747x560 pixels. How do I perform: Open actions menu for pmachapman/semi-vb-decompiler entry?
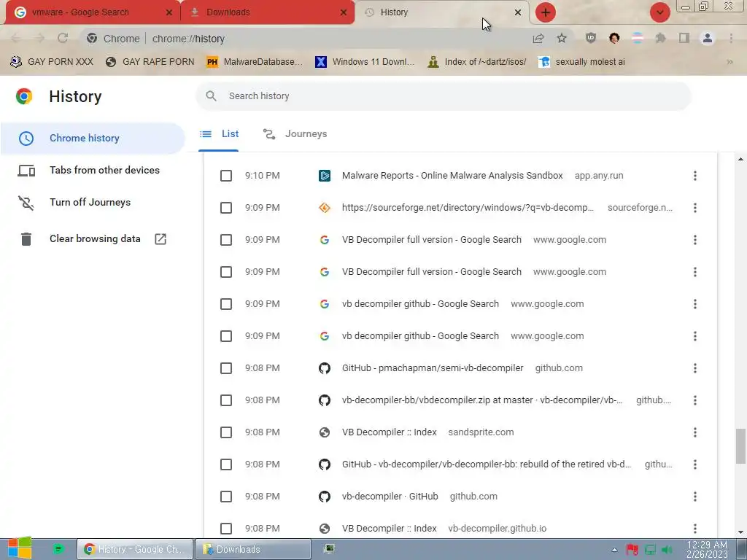click(x=695, y=368)
